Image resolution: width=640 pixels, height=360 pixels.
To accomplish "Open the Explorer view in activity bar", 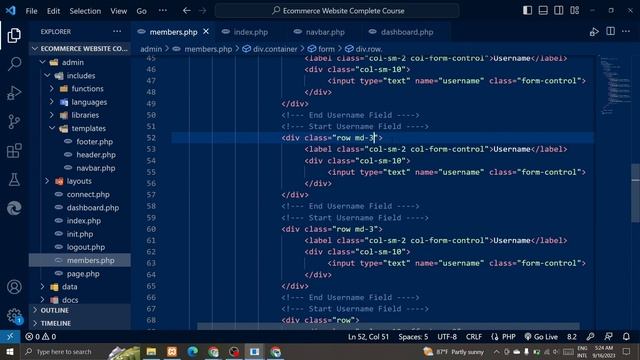I will 14,36.
